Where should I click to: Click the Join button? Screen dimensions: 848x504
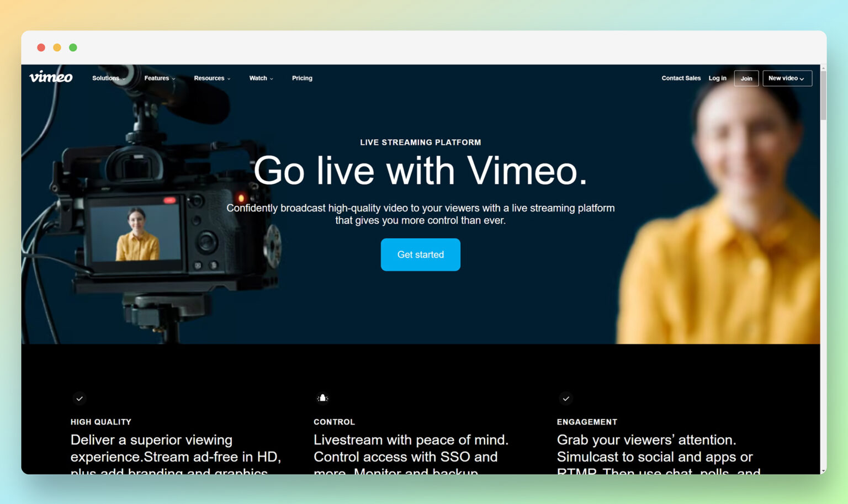click(x=746, y=78)
